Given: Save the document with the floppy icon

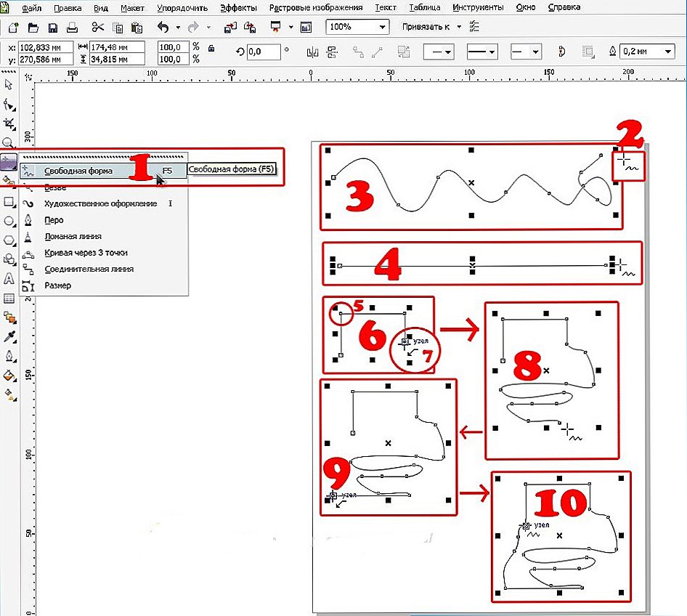Looking at the screenshot, I should tap(53, 28).
